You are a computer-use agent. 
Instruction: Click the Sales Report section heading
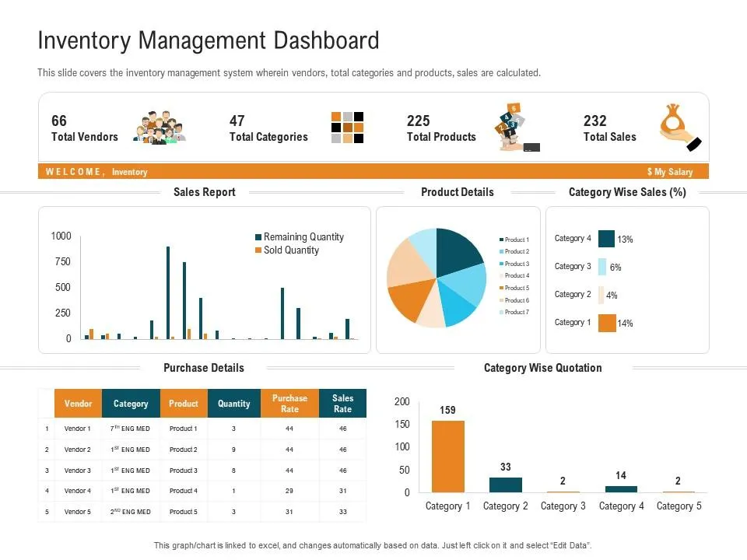click(x=205, y=192)
